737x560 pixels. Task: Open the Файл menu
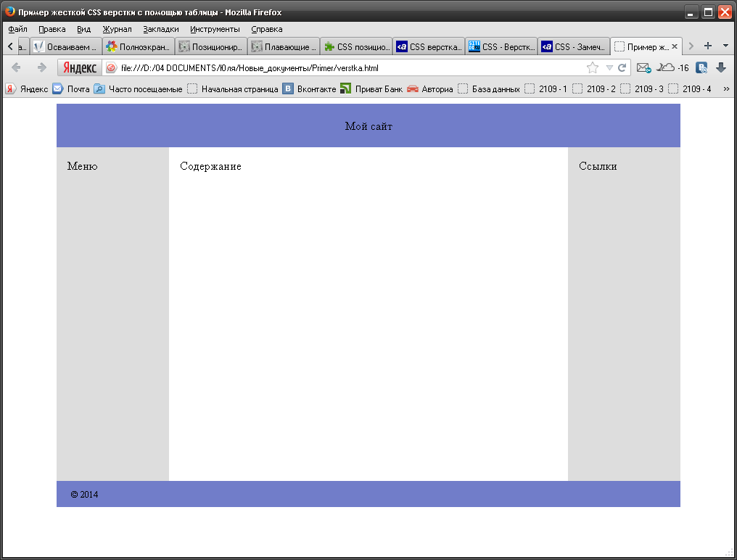pyautogui.click(x=17, y=29)
